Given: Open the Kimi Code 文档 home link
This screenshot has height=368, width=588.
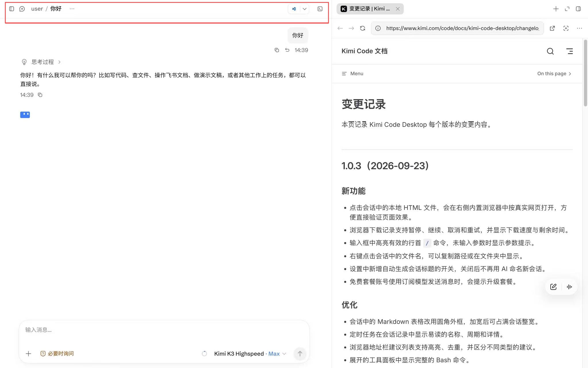Looking at the screenshot, I should point(364,51).
